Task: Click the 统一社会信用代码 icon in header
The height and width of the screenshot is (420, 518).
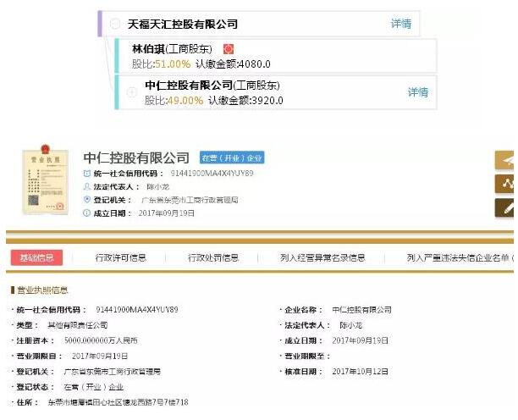Action: pos(87,174)
